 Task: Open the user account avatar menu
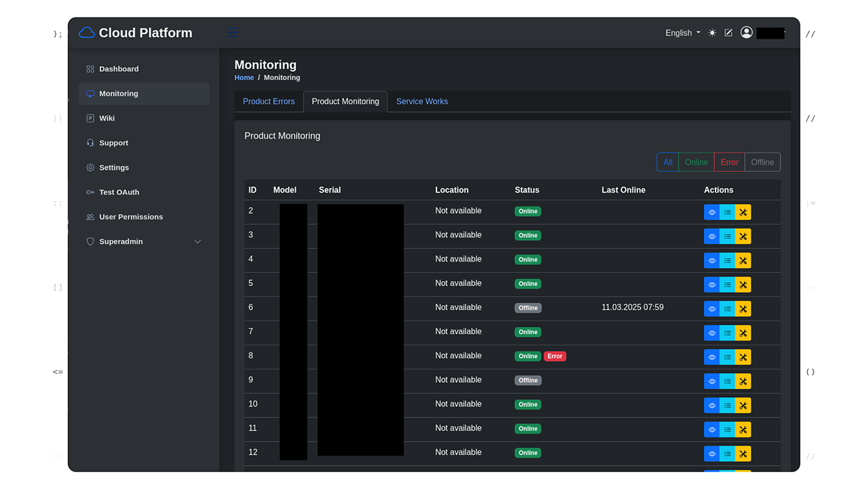click(x=746, y=32)
